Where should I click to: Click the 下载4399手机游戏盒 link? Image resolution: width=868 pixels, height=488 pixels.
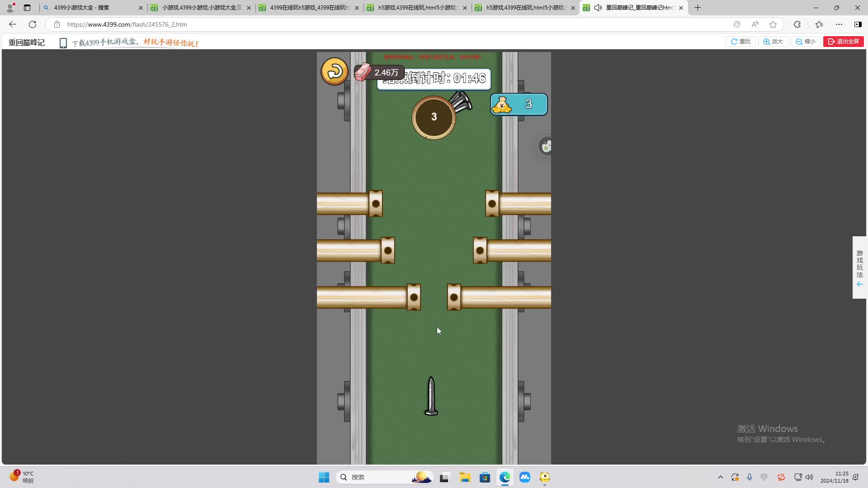pos(104,42)
